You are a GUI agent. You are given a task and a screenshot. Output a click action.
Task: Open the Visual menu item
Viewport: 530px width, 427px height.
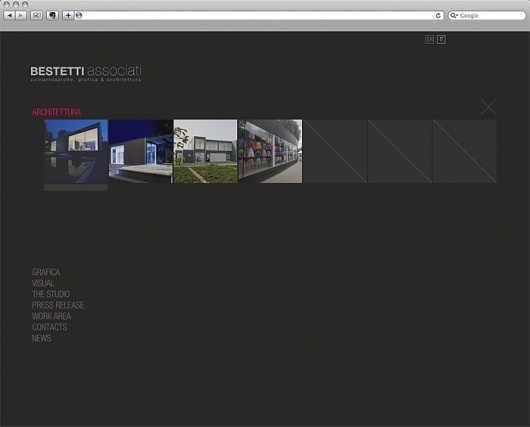(x=43, y=283)
